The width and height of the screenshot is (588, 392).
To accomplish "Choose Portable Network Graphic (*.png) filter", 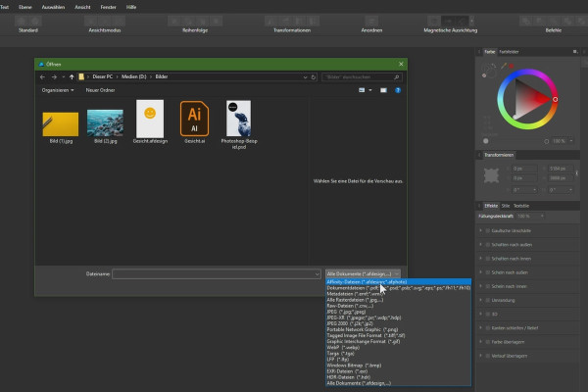I will (x=398, y=329).
